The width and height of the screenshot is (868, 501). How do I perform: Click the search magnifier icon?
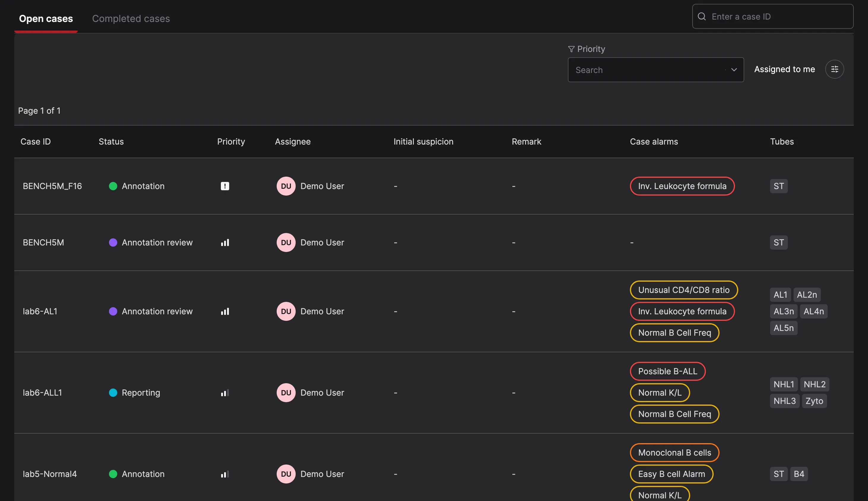point(702,17)
